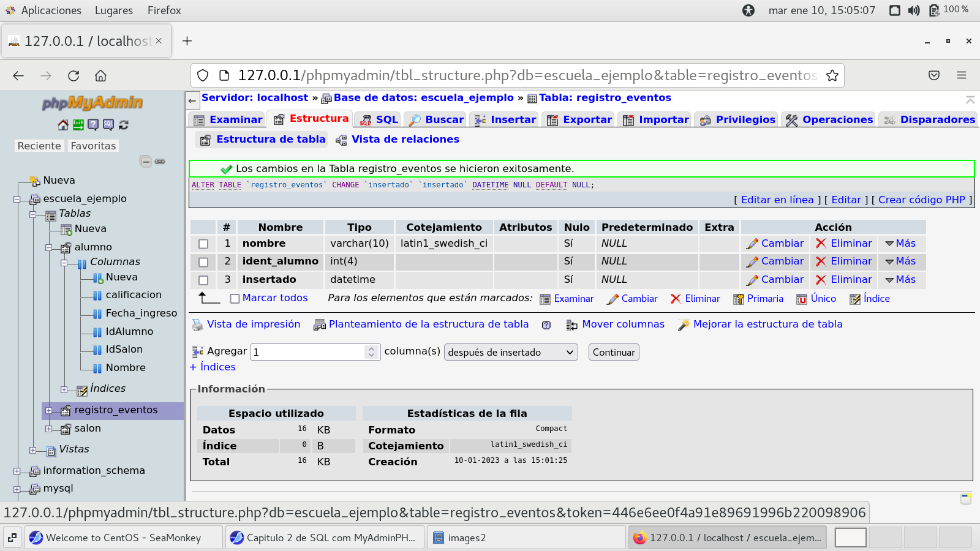980x551 pixels.
Task: Click the documentation help icon near table structure
Action: (x=546, y=325)
